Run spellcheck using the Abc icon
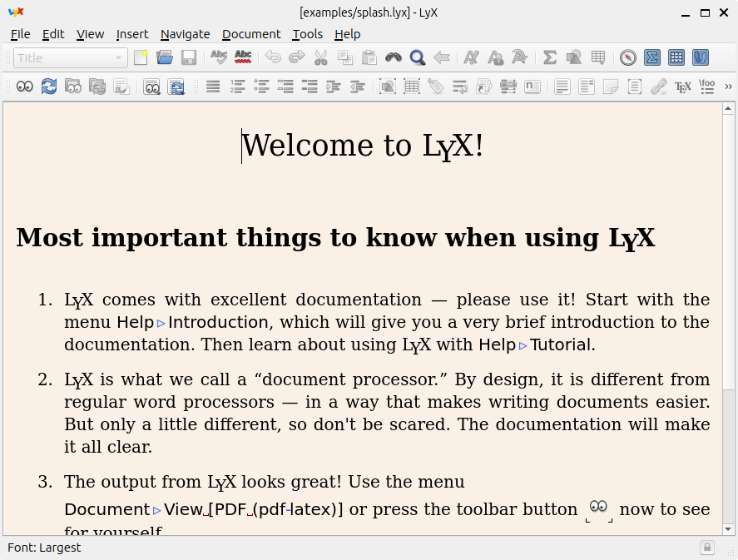The width and height of the screenshot is (738, 560). click(219, 57)
